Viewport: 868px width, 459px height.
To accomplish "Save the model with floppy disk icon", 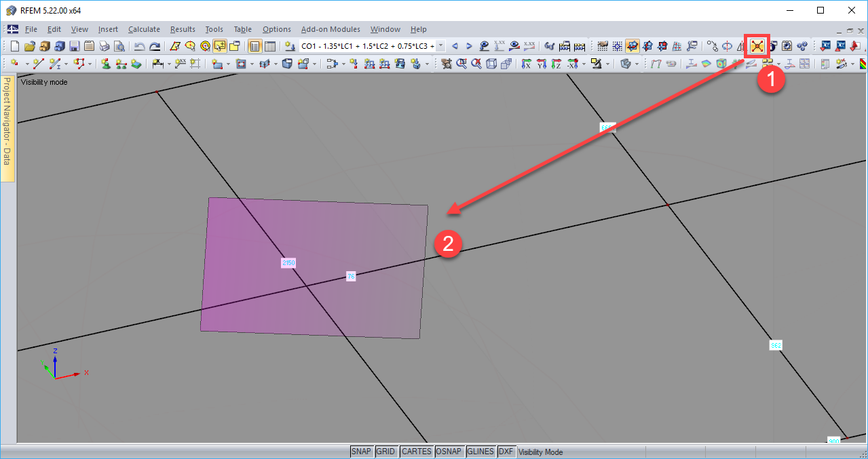I will click(74, 46).
